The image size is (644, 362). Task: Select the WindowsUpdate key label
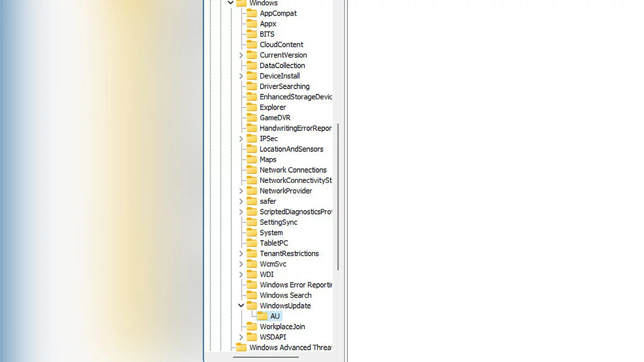coord(285,306)
